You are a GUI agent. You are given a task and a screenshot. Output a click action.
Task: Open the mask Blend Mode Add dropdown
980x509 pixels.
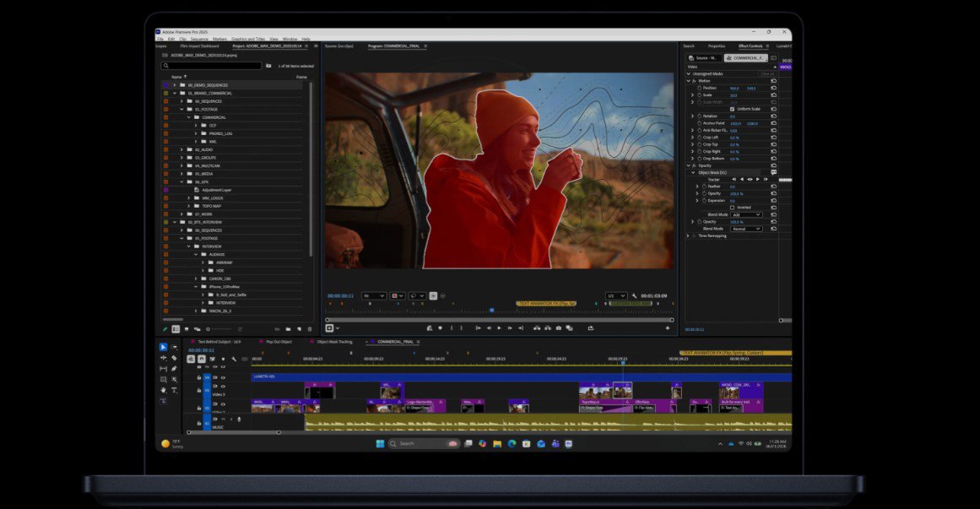(x=746, y=214)
